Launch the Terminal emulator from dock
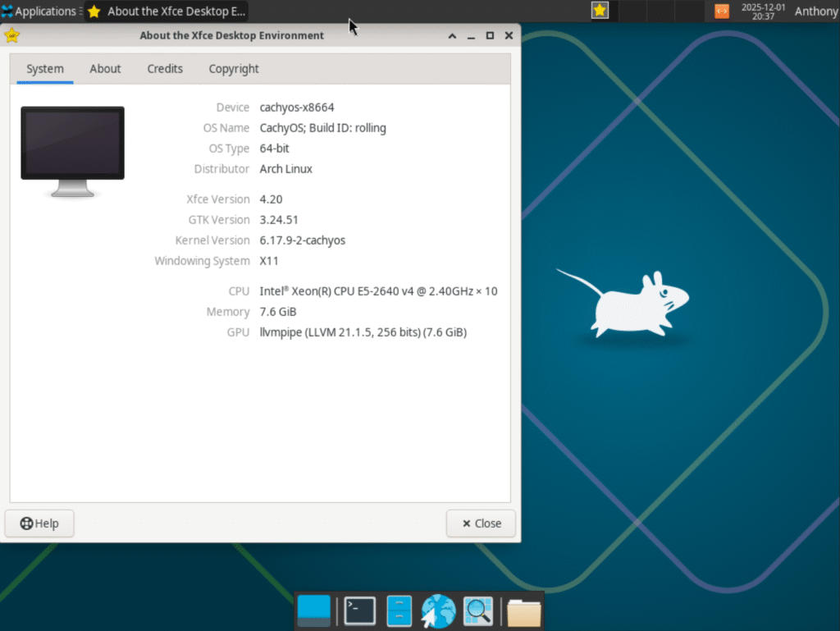The height and width of the screenshot is (631, 840). click(360, 611)
